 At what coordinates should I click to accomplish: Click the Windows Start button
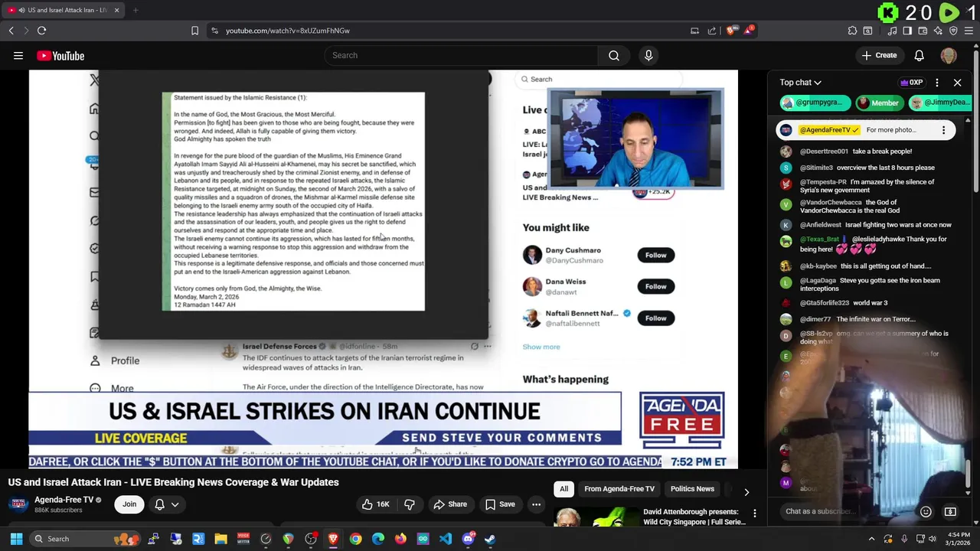(x=16, y=539)
